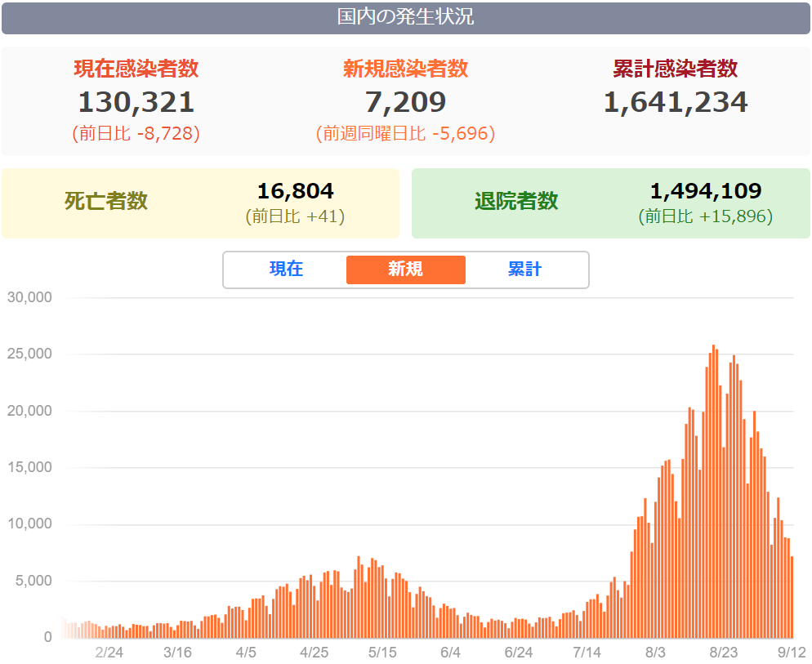
Task: Click the 30,000 y-axis label
Action: pos(29,297)
